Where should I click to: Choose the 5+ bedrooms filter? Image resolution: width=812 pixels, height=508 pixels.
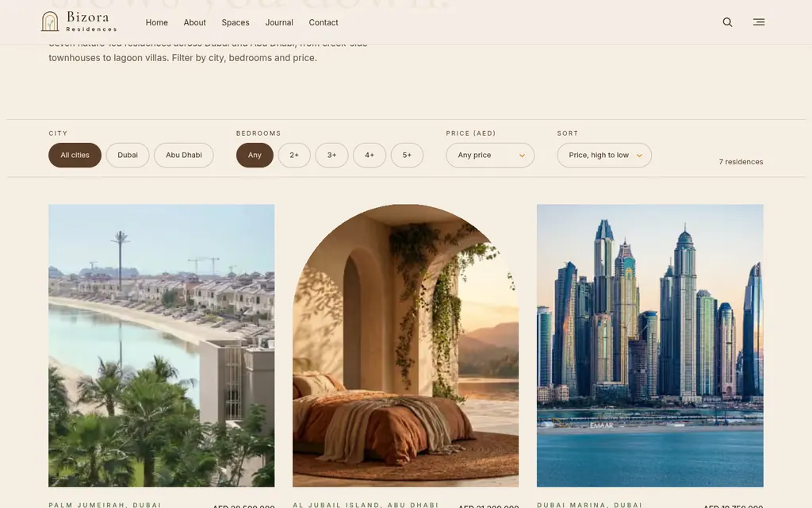407,155
